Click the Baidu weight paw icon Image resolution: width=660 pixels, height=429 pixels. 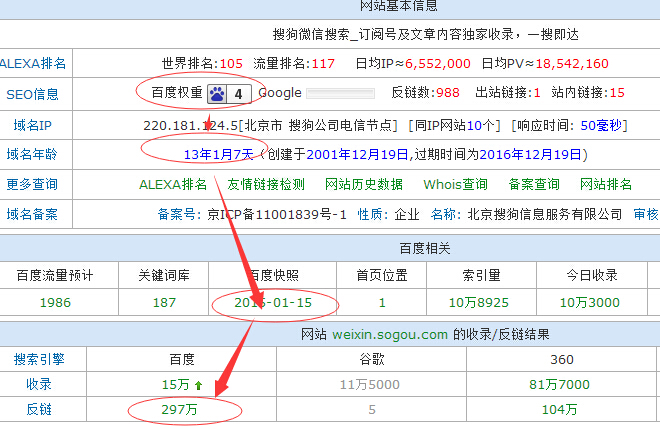coord(218,94)
